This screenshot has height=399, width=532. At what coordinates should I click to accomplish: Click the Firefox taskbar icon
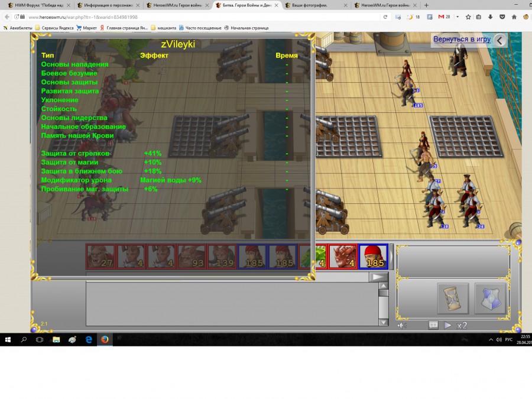pyautogui.click(x=105, y=340)
